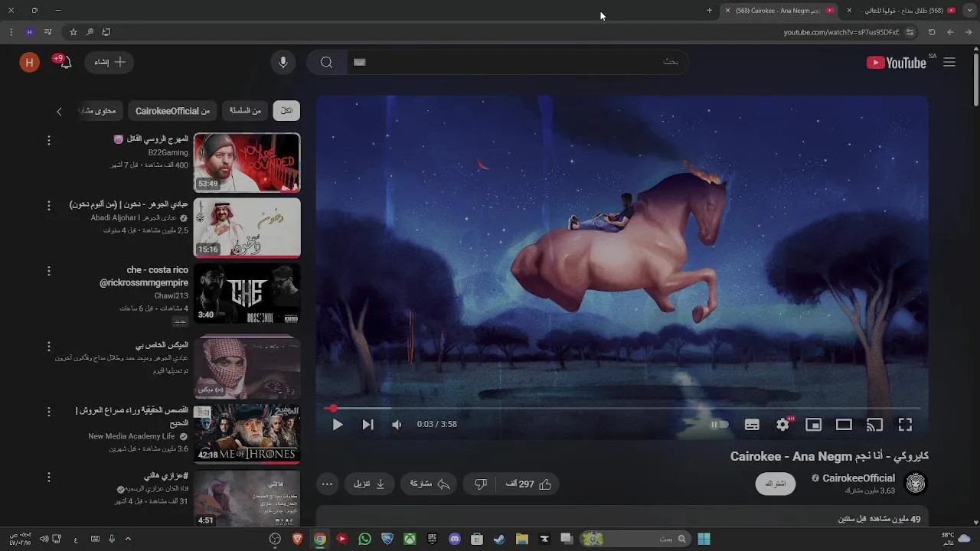
Task: Open the Brave browser from the taskbar
Action: click(x=297, y=539)
